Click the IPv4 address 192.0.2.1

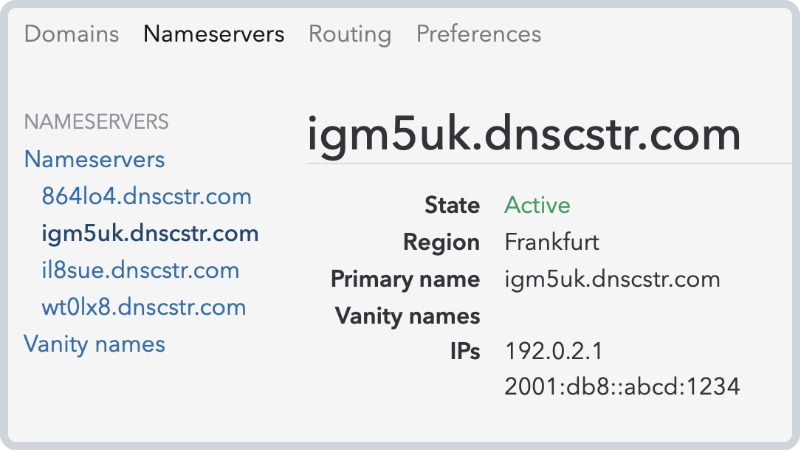coord(554,351)
